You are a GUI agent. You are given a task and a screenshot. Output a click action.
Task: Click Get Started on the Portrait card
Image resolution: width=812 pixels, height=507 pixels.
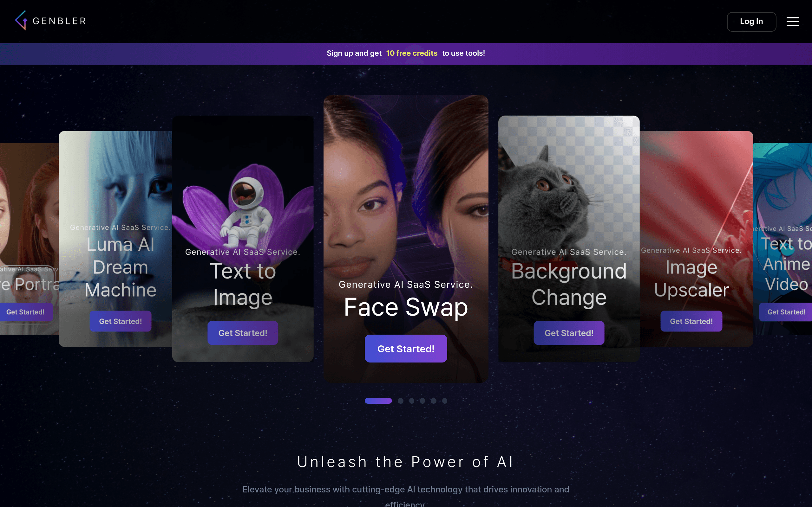tap(26, 312)
